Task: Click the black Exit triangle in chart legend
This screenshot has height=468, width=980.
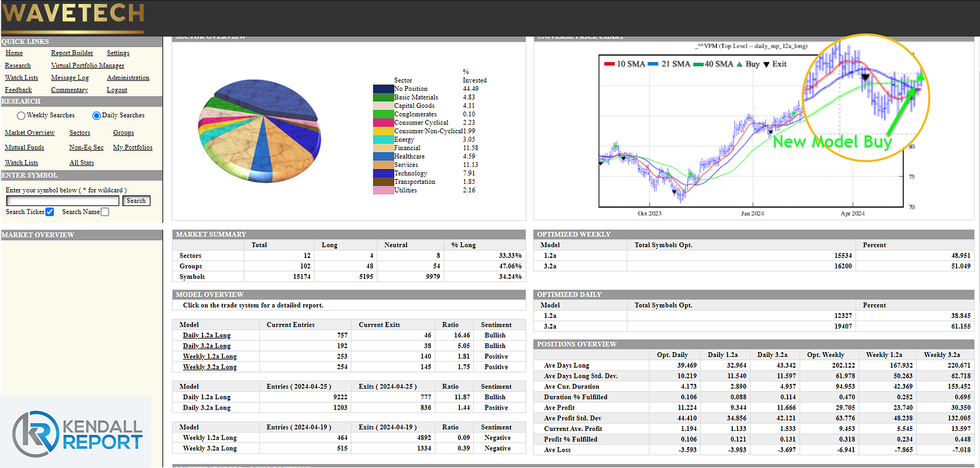Action: tap(765, 64)
